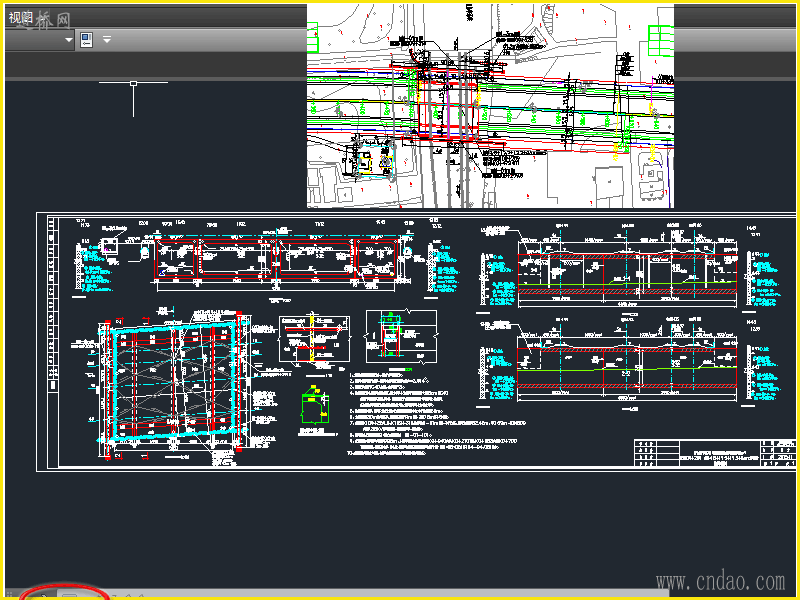
Task: Click the model tab arrow icon in red circle
Action: point(43,595)
